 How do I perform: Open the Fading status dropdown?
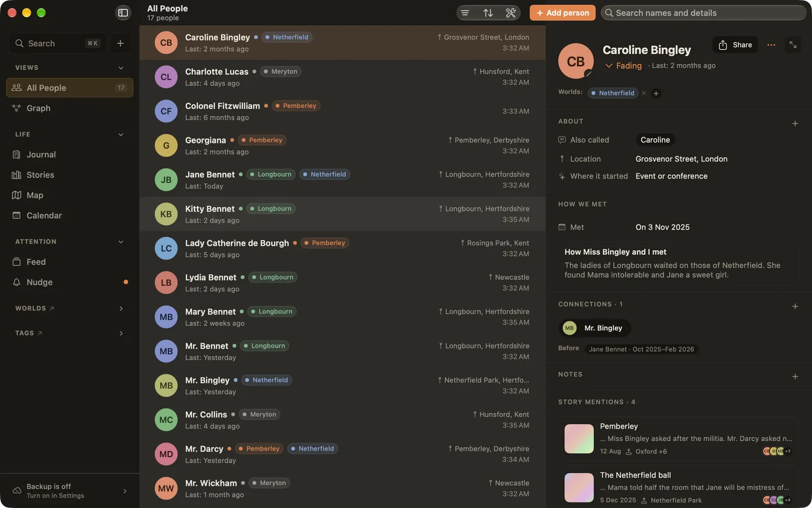click(623, 66)
